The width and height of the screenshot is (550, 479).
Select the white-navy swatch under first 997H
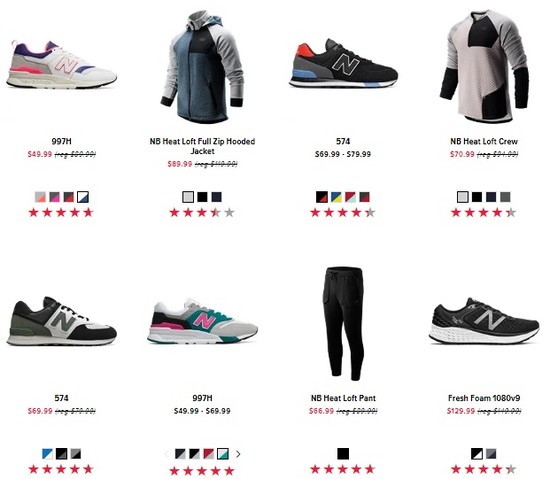coord(83,197)
